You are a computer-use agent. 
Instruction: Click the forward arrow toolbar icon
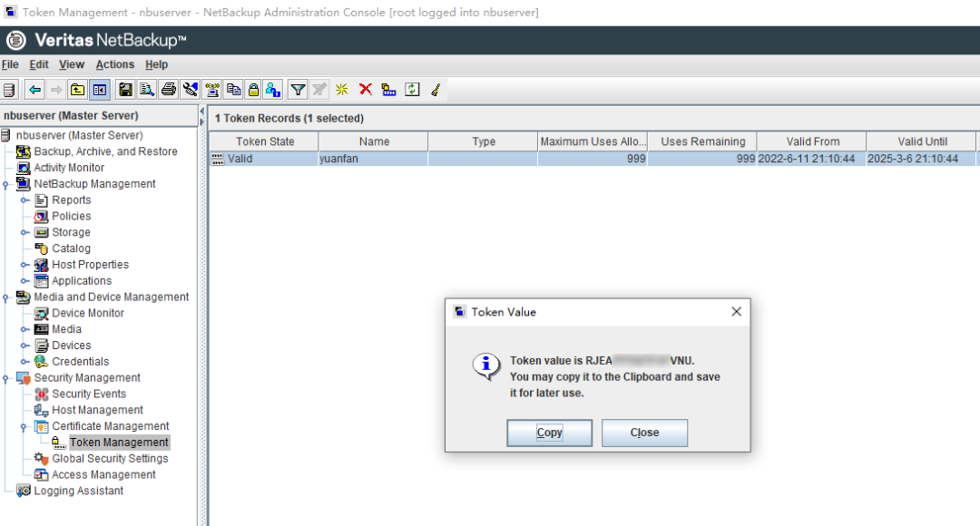click(56, 90)
